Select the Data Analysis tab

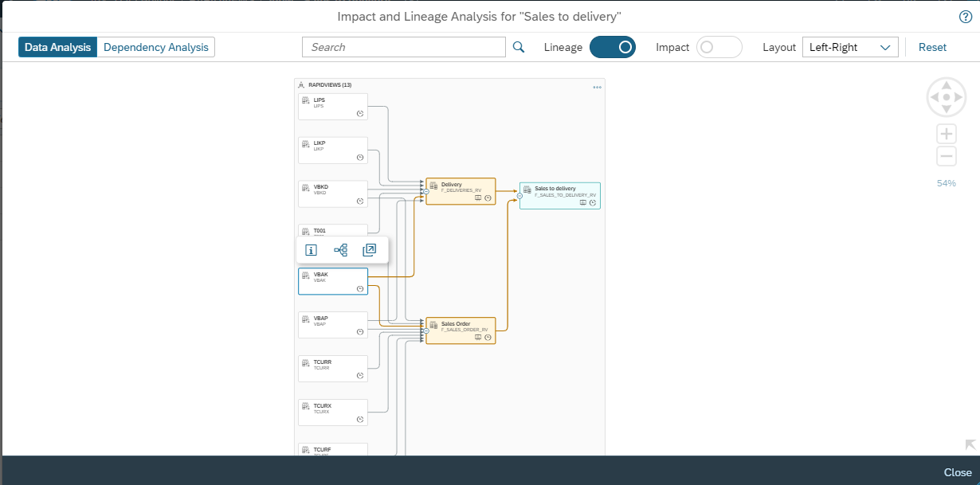(57, 47)
